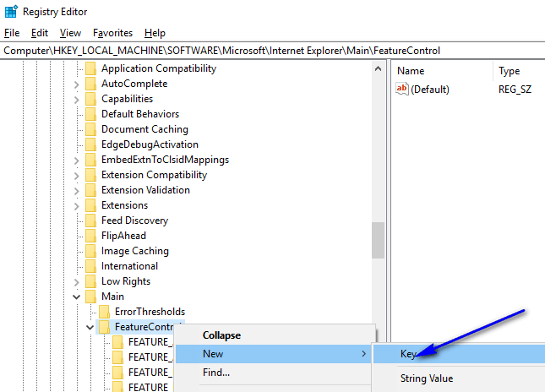Click the FlipAhead folder icon

(x=90, y=236)
